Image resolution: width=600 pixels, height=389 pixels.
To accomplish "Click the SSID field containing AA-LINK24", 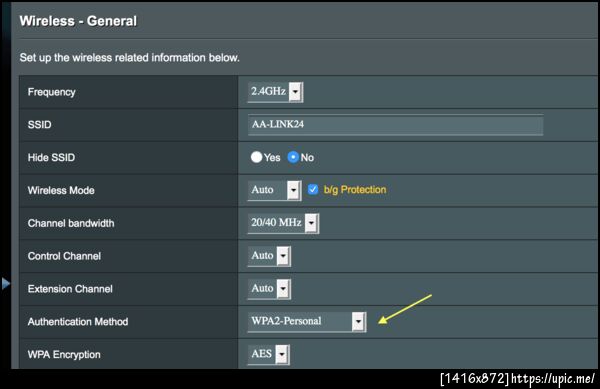I will point(395,125).
